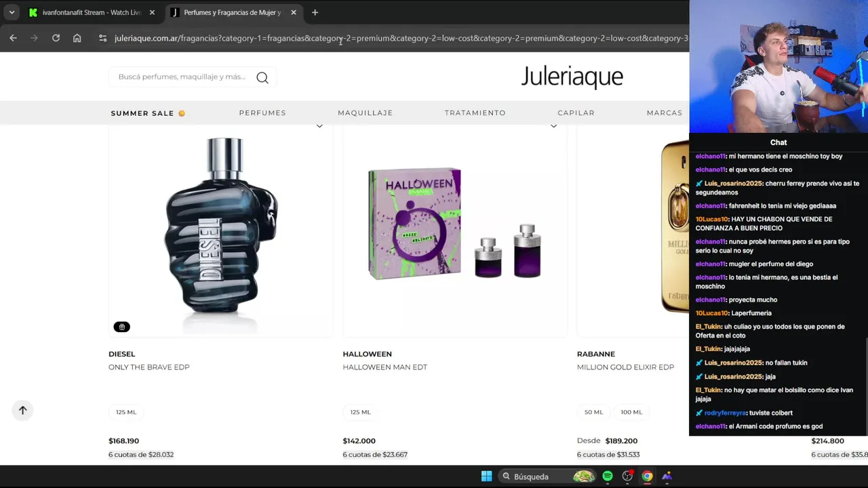Click DIESEL brand name
The width and height of the screenshot is (868, 488).
coord(122,354)
